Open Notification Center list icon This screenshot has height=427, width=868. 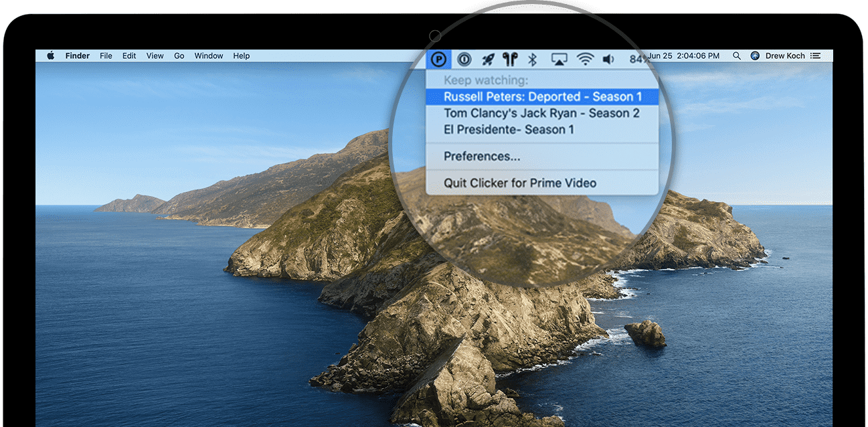(x=815, y=56)
